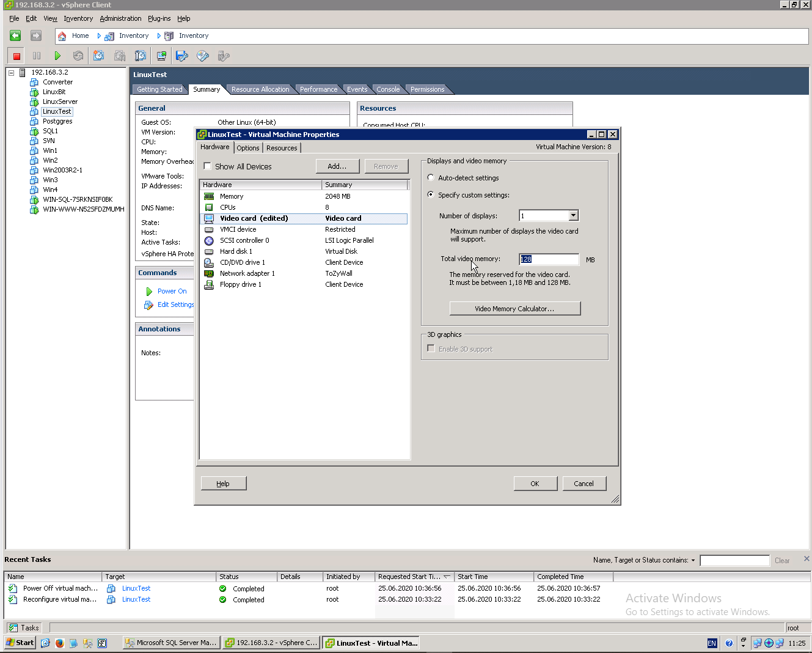This screenshot has height=653, width=812.
Task: Click the EN language indicator in taskbar
Action: click(x=712, y=643)
